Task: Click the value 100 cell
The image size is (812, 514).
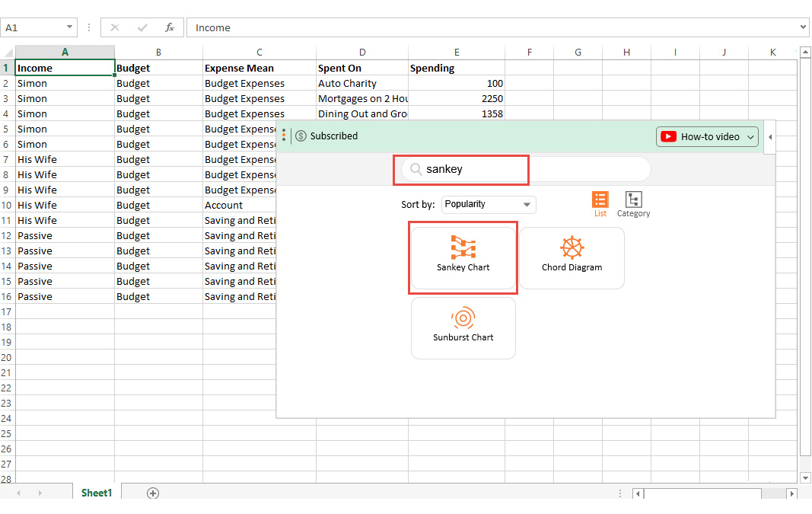Action: [457, 83]
